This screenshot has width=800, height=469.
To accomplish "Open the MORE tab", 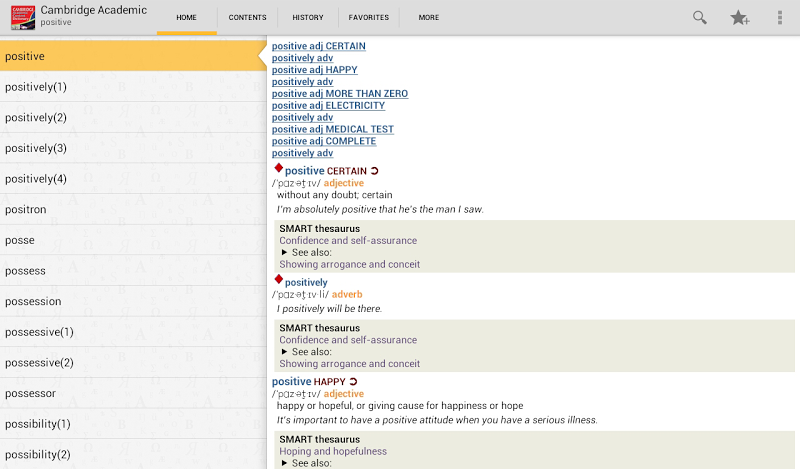I will pos(429,18).
